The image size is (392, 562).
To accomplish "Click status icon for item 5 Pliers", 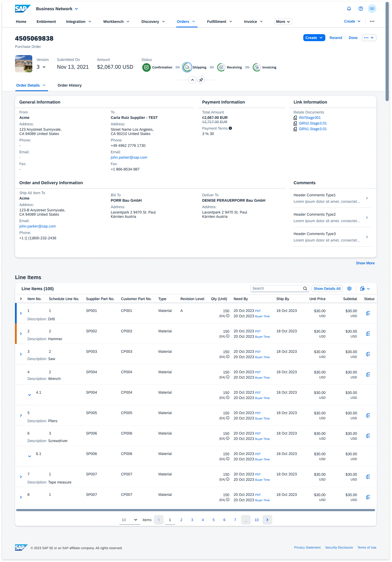I will [x=368, y=415].
